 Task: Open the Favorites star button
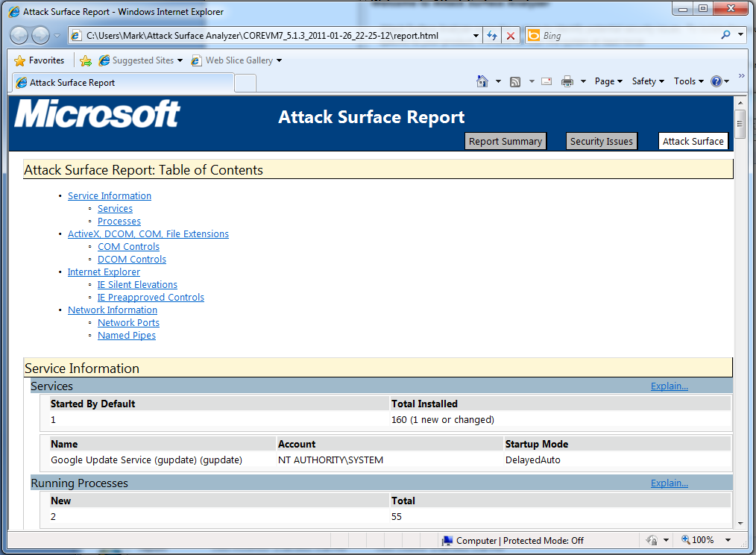pyautogui.click(x=40, y=60)
